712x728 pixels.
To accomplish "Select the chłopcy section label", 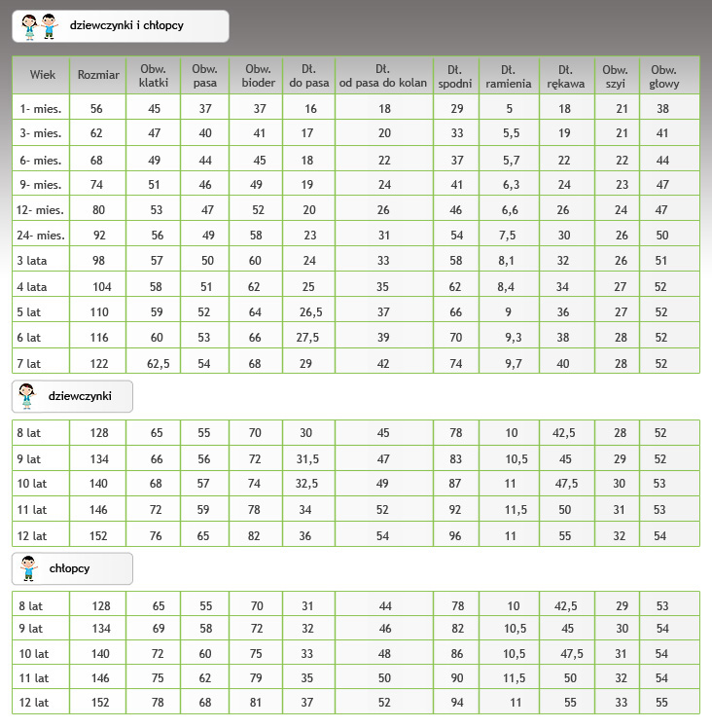I will point(70,568).
